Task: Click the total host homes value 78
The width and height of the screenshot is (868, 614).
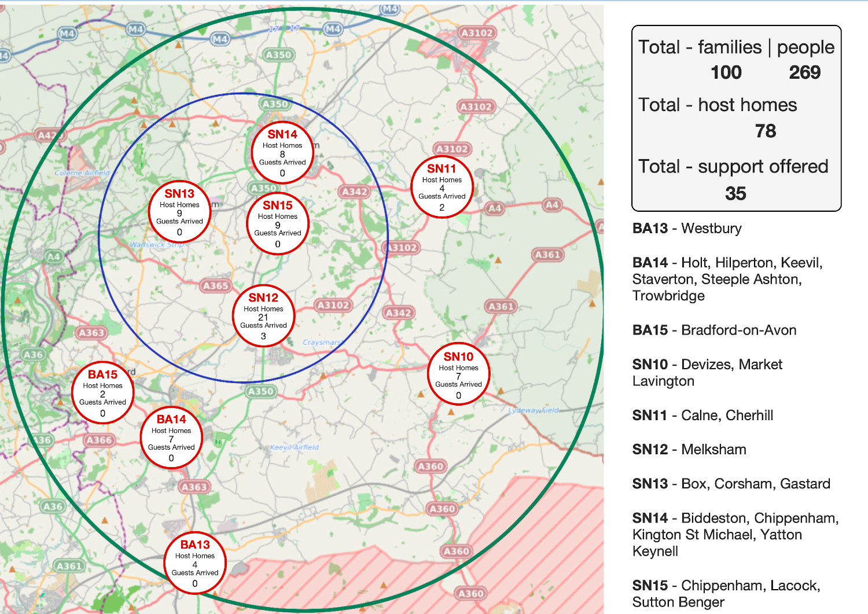Action: 765,131
